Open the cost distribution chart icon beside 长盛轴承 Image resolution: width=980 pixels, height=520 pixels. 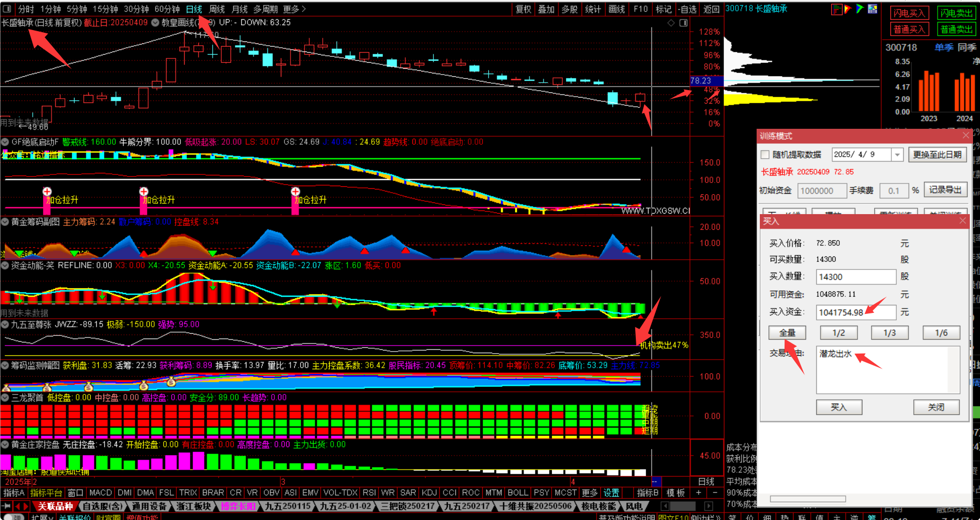tap(836, 9)
